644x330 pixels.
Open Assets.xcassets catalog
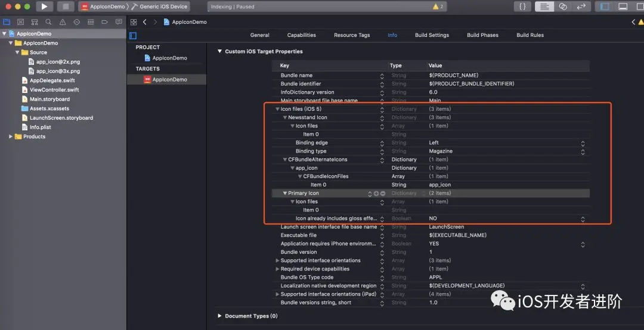(49, 109)
